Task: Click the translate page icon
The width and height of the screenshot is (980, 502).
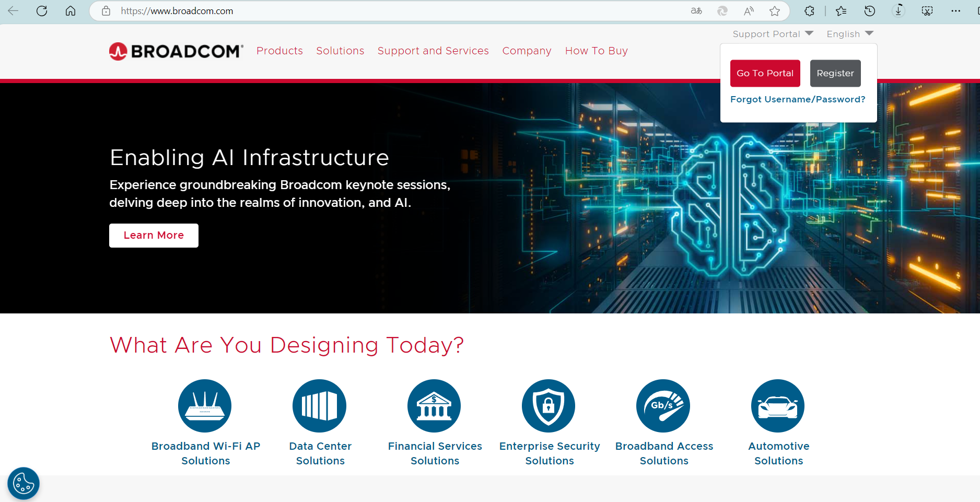Action: pos(696,11)
